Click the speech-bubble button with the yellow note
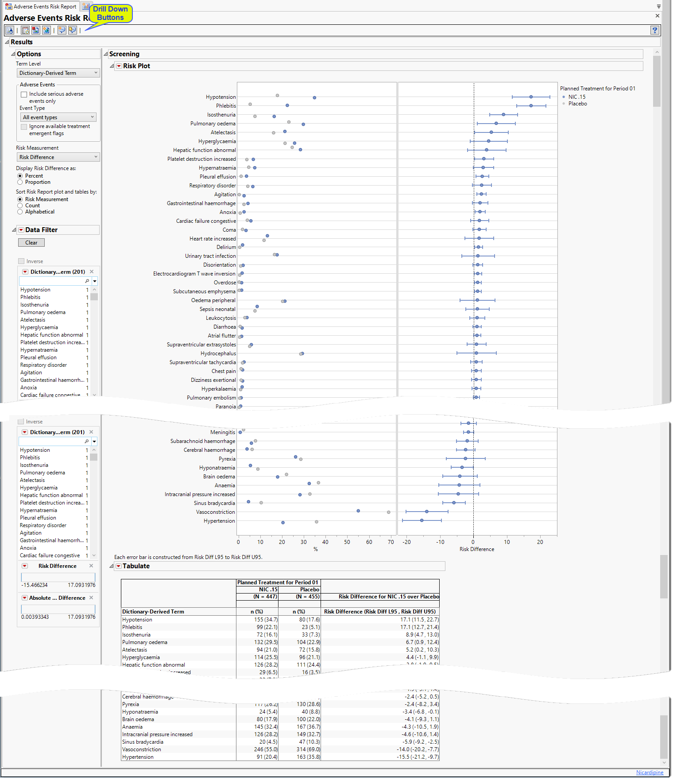Viewport: 673px width, 784px height. point(72,30)
